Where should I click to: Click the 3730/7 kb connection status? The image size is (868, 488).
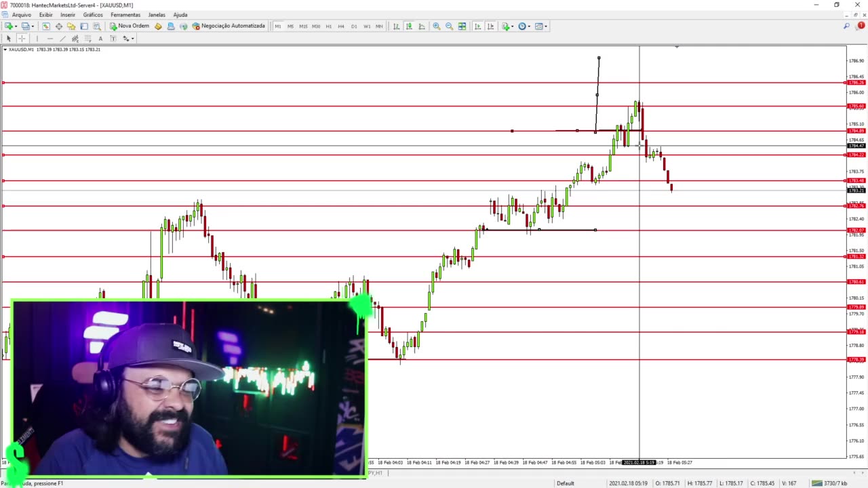(x=829, y=483)
